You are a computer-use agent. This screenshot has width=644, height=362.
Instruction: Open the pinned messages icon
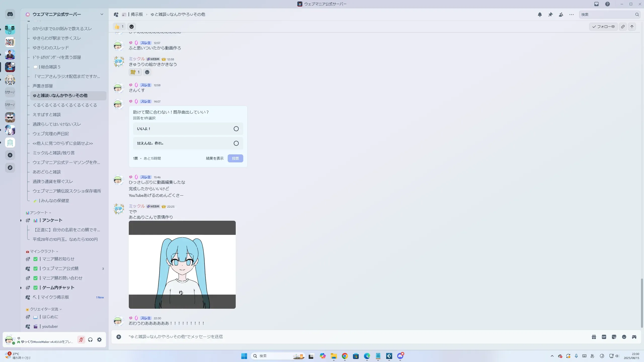click(550, 15)
